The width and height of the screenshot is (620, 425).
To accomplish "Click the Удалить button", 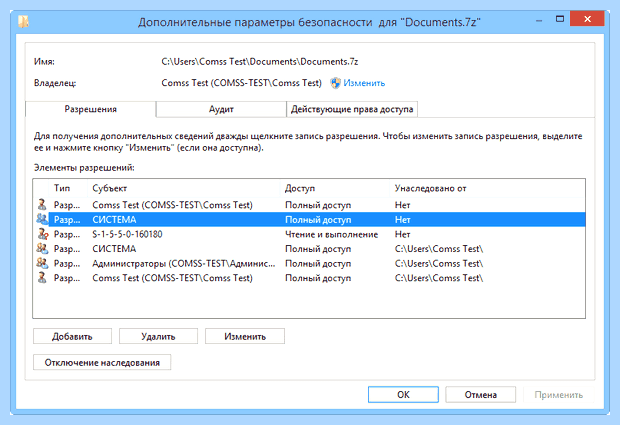I will click(x=158, y=336).
